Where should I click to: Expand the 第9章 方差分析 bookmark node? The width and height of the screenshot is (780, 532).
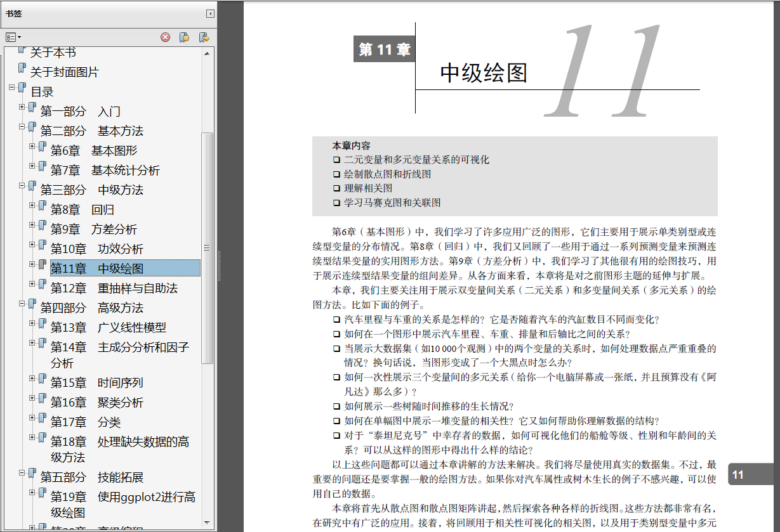[x=32, y=225]
